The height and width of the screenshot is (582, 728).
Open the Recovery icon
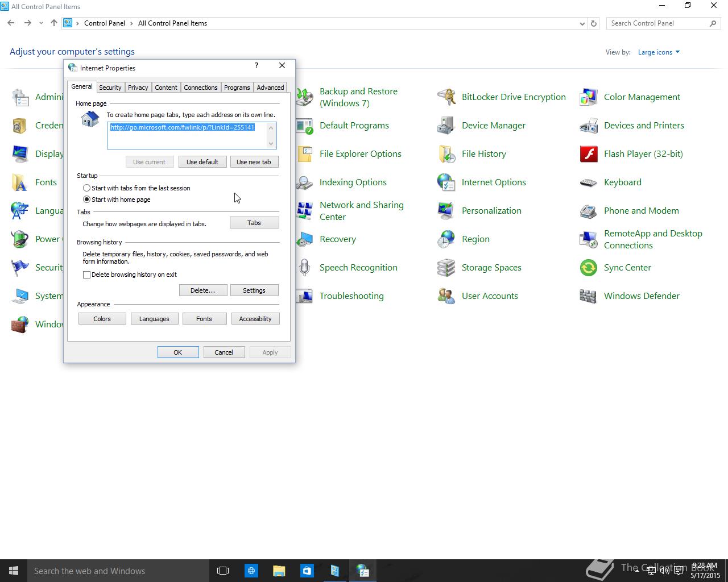304,239
